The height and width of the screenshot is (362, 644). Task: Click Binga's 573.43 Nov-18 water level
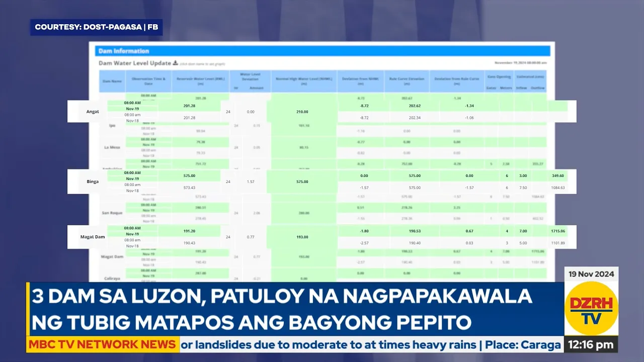point(189,188)
